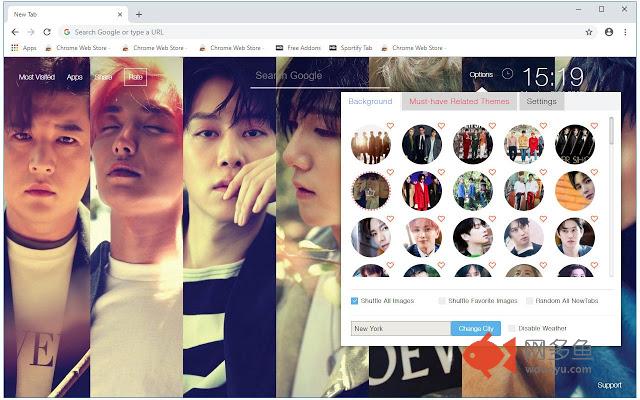This screenshot has height=400, width=640.
Task: Select the pink-hair portrait thumbnail
Action: point(422,238)
